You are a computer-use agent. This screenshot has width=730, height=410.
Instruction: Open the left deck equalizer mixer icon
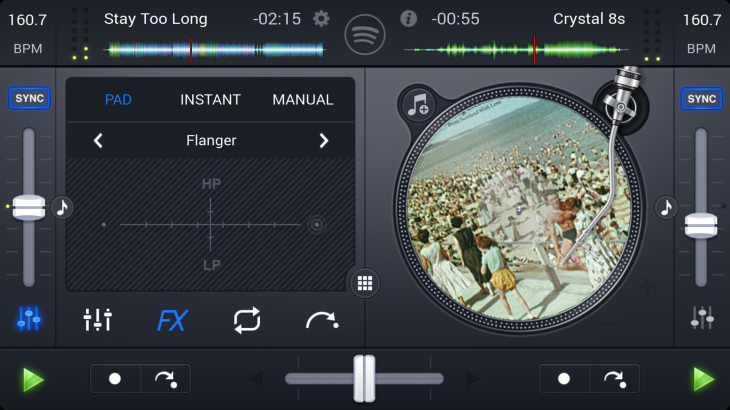(98, 320)
